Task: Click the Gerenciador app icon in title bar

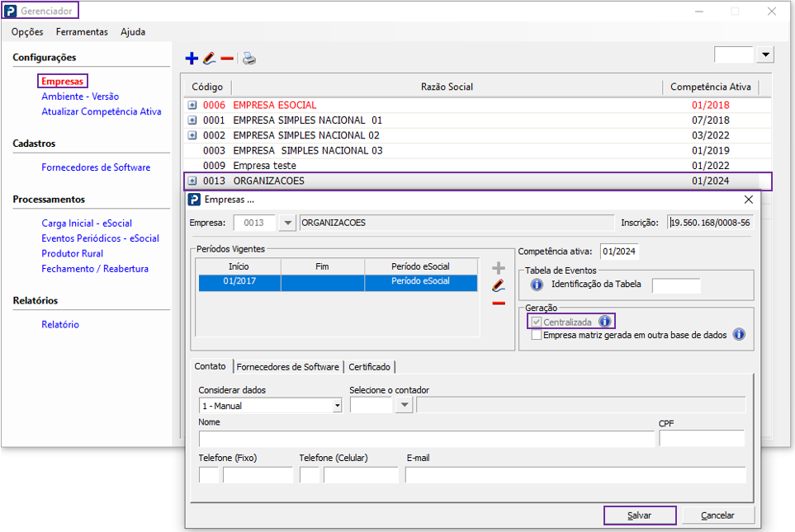Action: click(x=10, y=11)
